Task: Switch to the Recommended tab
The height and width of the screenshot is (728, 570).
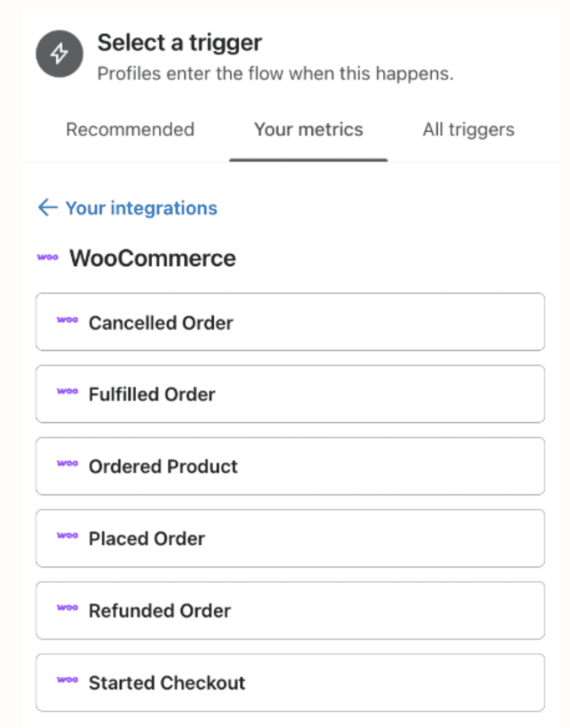Action: point(130,129)
